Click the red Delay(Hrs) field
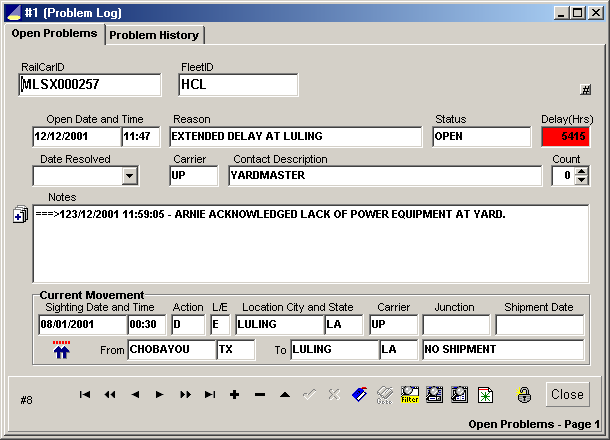Image resolution: width=610 pixels, height=440 pixels. pos(566,137)
